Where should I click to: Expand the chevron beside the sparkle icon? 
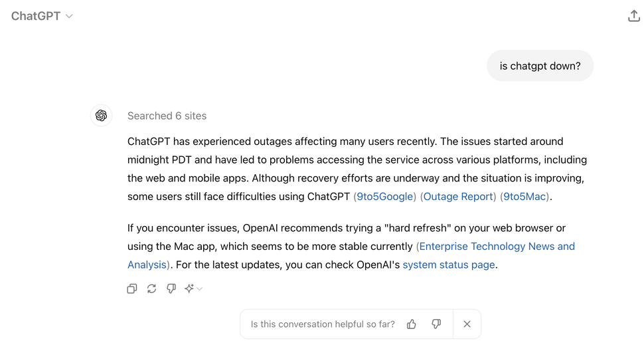[x=199, y=289]
